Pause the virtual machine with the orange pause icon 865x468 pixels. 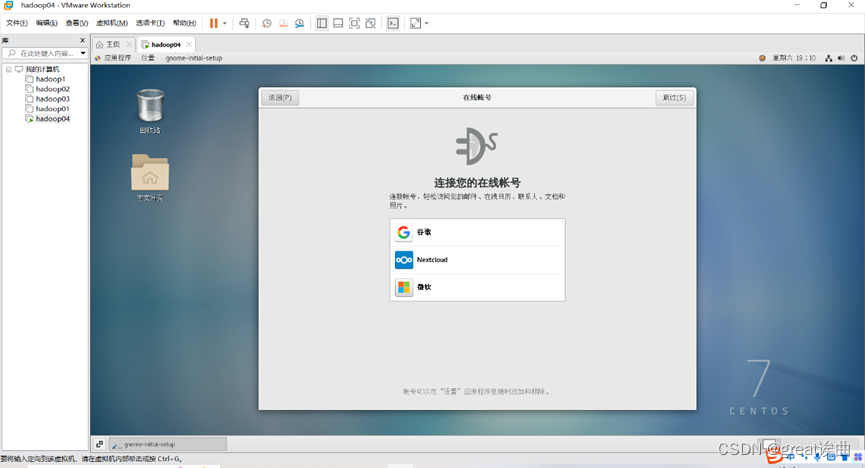click(213, 23)
